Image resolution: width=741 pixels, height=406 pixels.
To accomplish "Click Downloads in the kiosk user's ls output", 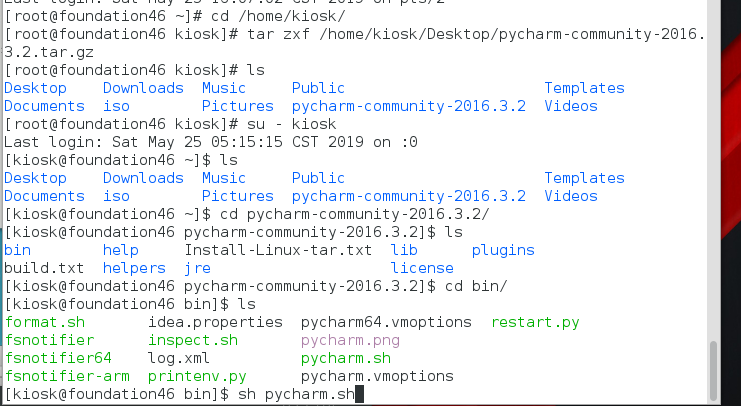I will click(143, 178).
